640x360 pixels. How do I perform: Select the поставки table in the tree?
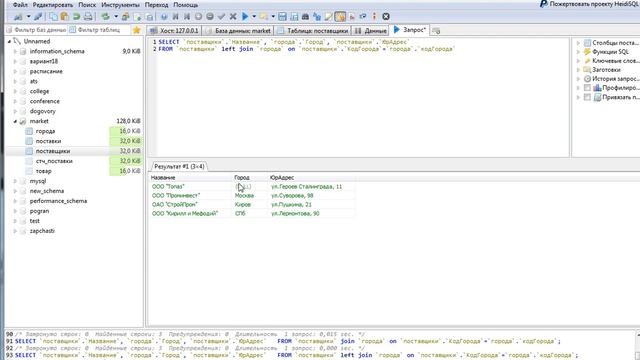click(x=48, y=141)
